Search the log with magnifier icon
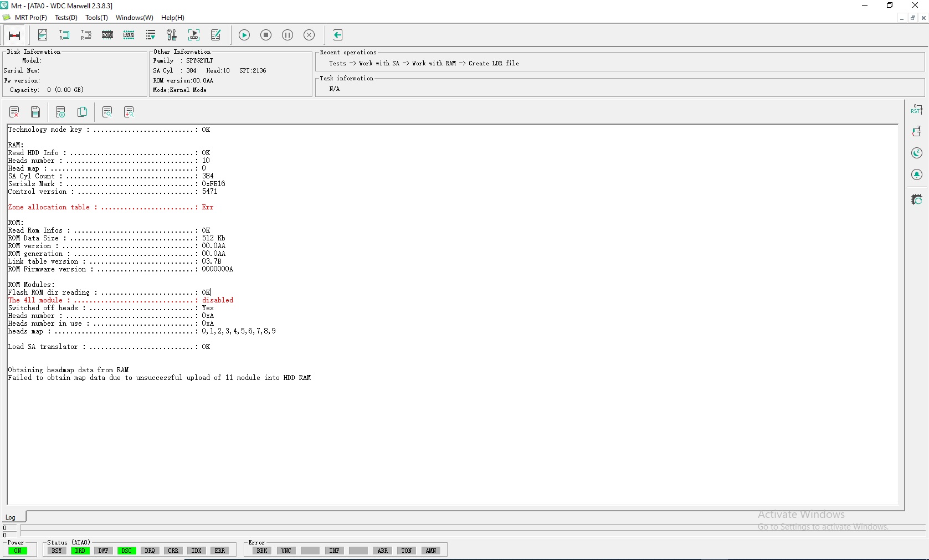The image size is (929, 560). click(107, 112)
